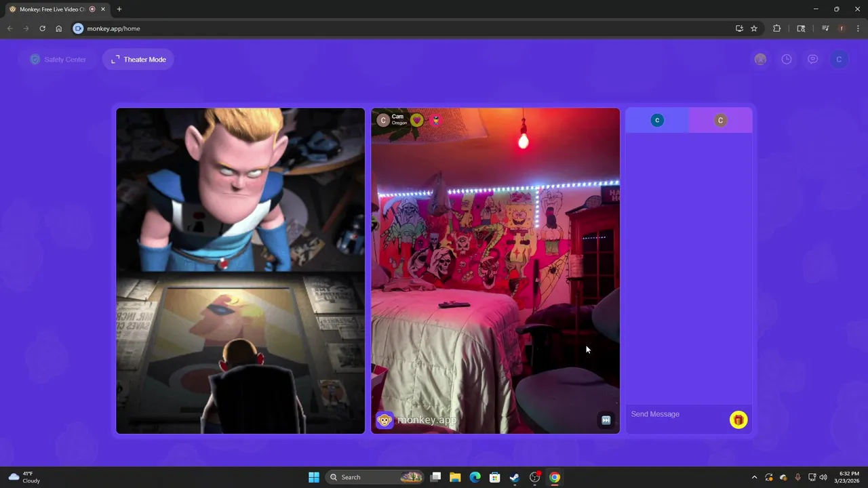The image size is (868, 488).
Task: Click the round avatar icon left of clock
Action: click(x=760, y=60)
